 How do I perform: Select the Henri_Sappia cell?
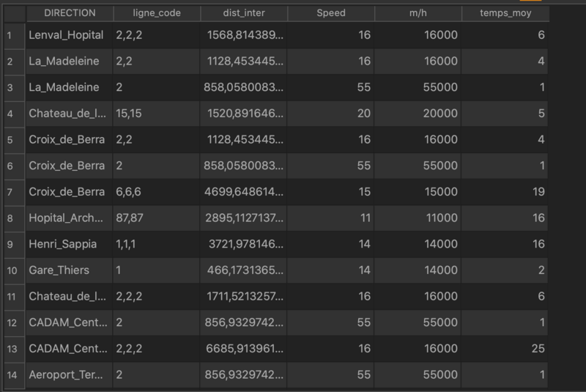[70, 244]
